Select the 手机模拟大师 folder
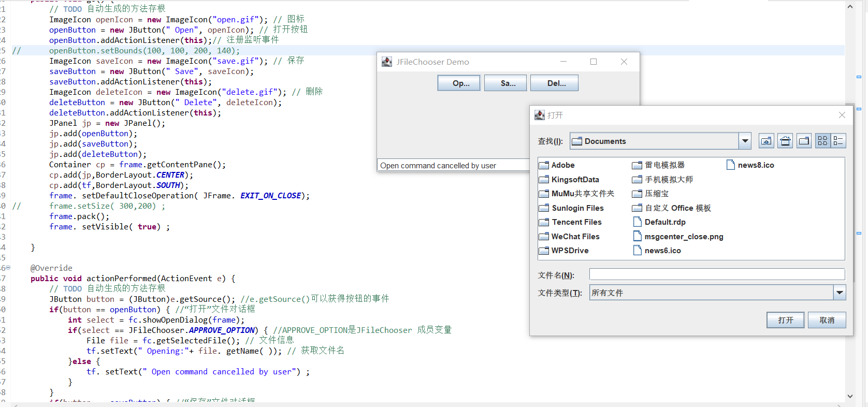Viewport: 868px width, 407px height. tap(662, 180)
